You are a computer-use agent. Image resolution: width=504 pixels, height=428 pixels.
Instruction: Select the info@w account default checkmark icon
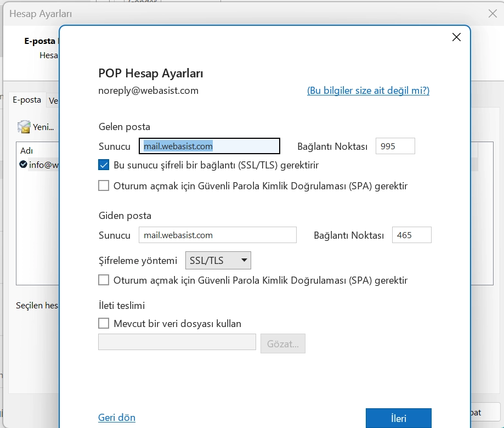click(x=23, y=164)
